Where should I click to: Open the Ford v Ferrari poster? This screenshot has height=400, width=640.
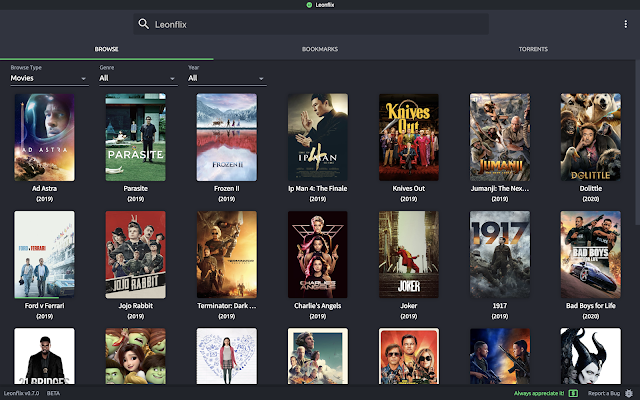pos(44,254)
